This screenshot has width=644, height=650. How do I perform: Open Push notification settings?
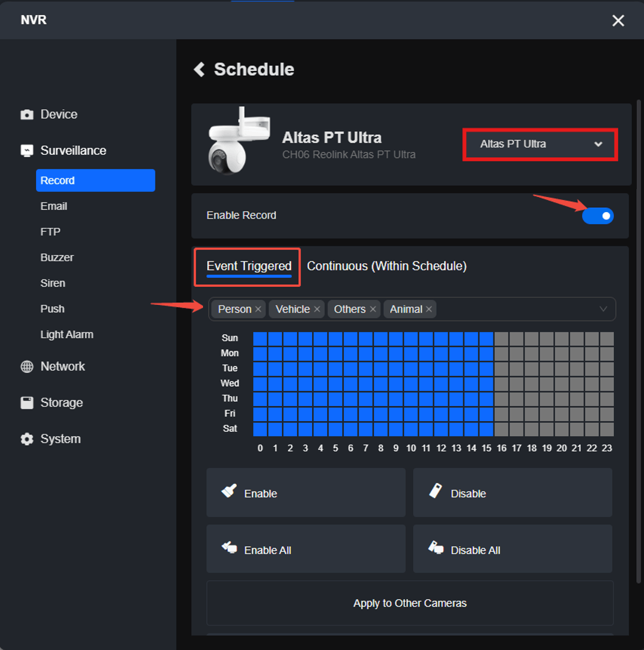[x=52, y=309]
